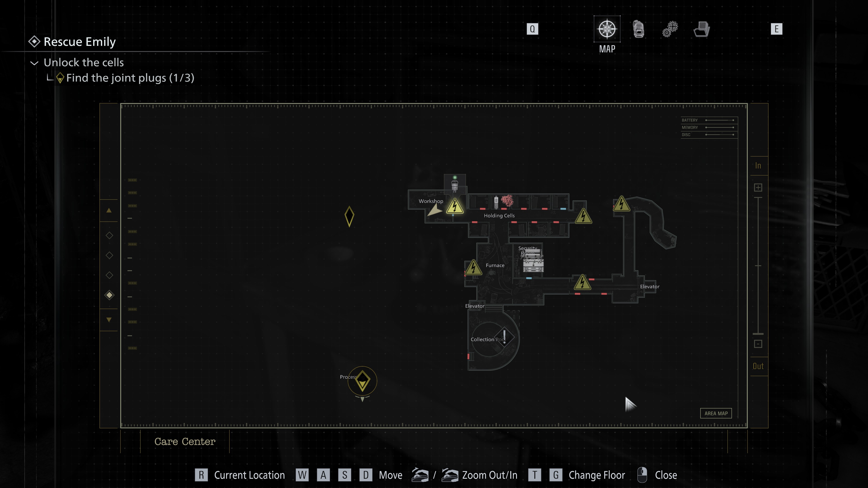Go down one floor with arrow
Viewport: 868px width, 488px height.
109,320
